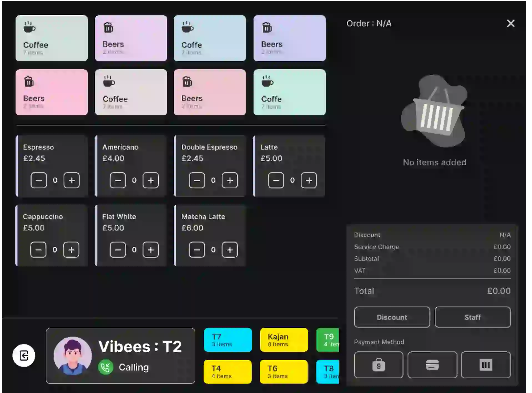Increment the Matcha Latte quantity
532x393 pixels.
coord(230,250)
